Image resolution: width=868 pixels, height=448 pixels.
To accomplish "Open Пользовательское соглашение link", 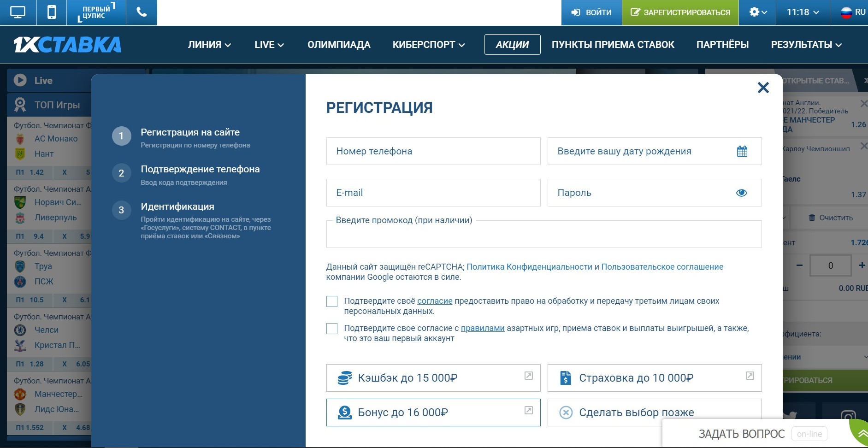I will pos(662,267).
